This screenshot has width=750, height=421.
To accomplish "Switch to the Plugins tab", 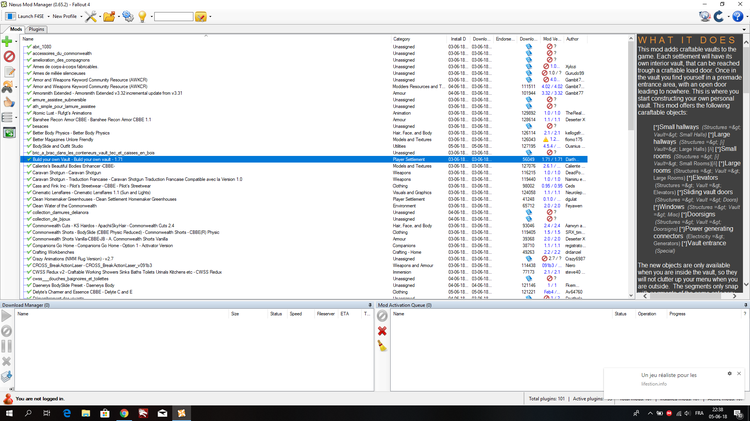I will (x=36, y=29).
